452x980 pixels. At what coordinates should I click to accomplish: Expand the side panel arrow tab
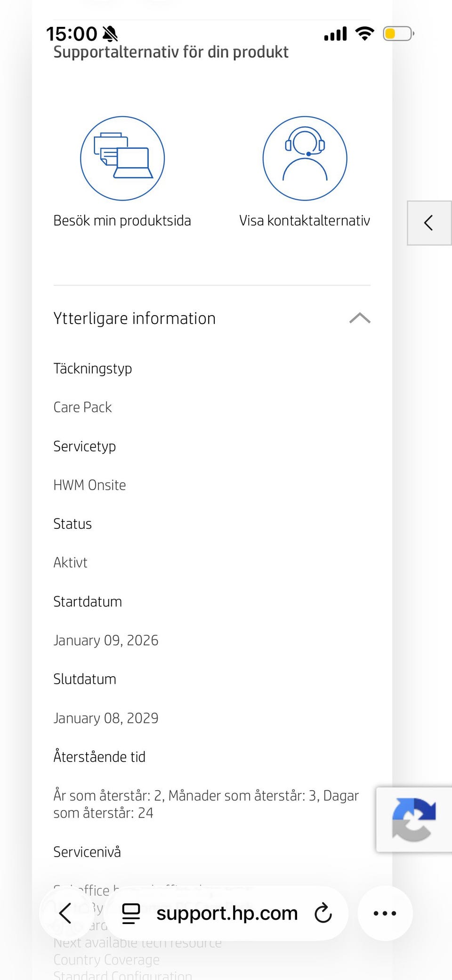pyautogui.click(x=429, y=223)
